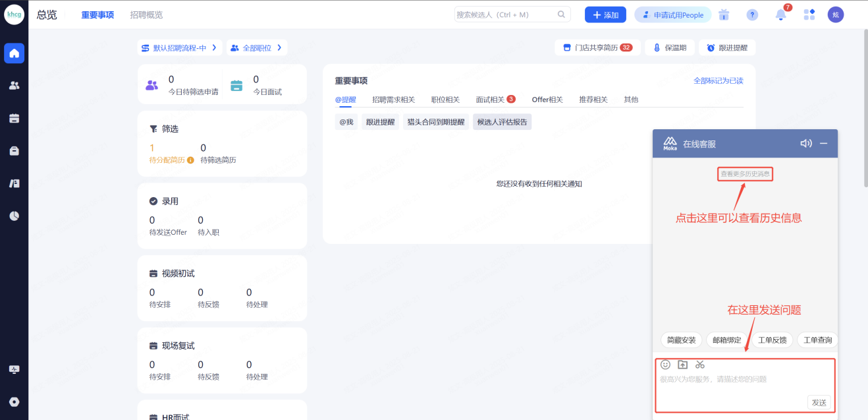Expand the 默认招聘流程-中 dropdown

(179, 48)
